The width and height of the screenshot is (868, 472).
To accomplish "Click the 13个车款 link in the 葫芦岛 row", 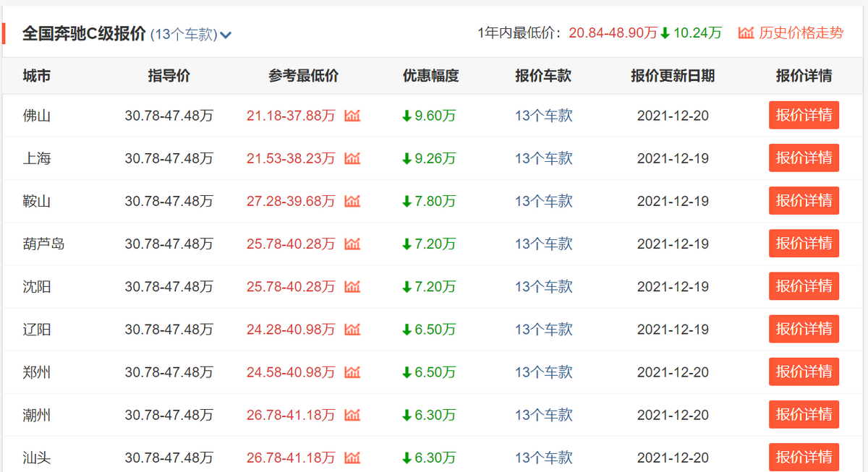I will point(543,244).
